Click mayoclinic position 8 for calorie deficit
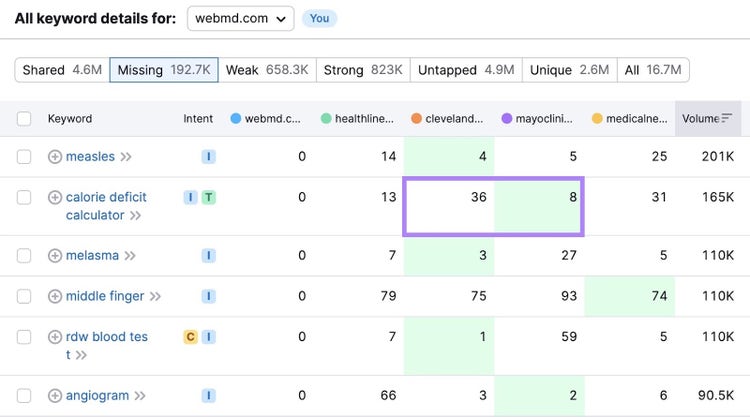This screenshot has width=750, height=417. 573,197
